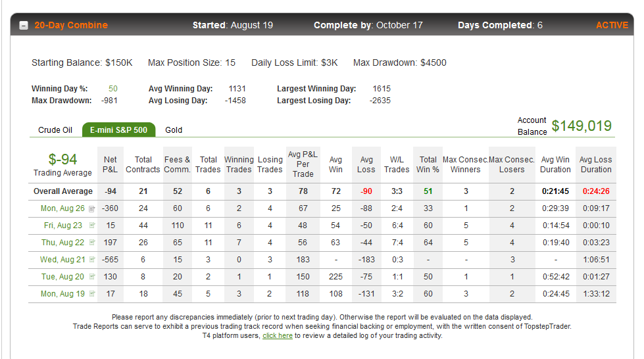Collapse the 20-Day Combine panel
The height and width of the screenshot is (359, 644).
pos(24,26)
